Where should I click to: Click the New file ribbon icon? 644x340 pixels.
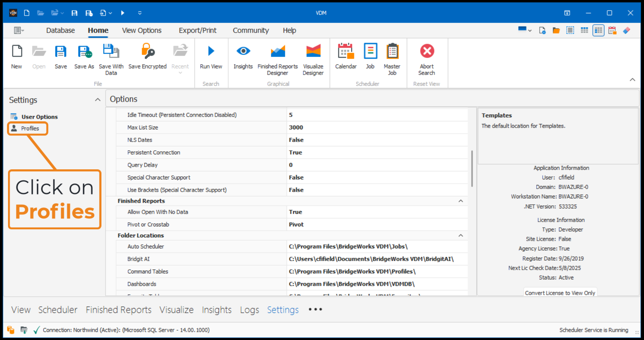coord(17,57)
